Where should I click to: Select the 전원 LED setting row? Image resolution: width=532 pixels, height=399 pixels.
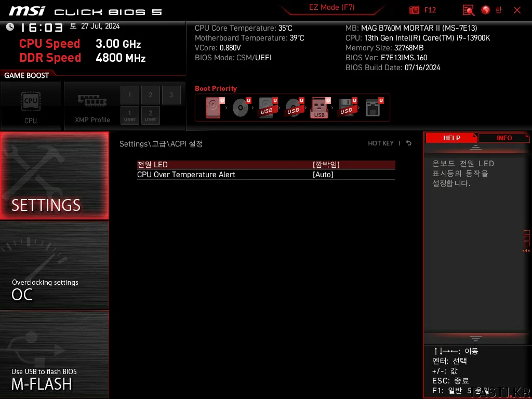(x=266, y=165)
